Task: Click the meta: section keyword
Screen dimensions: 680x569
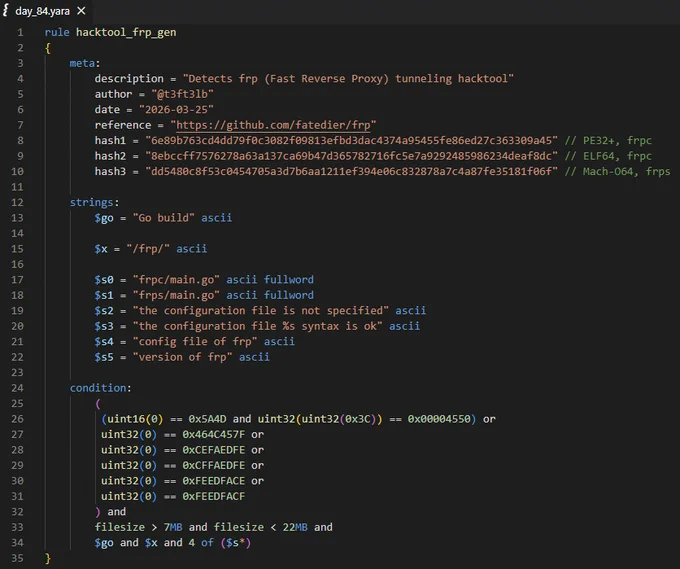Action: pyautogui.click(x=85, y=63)
